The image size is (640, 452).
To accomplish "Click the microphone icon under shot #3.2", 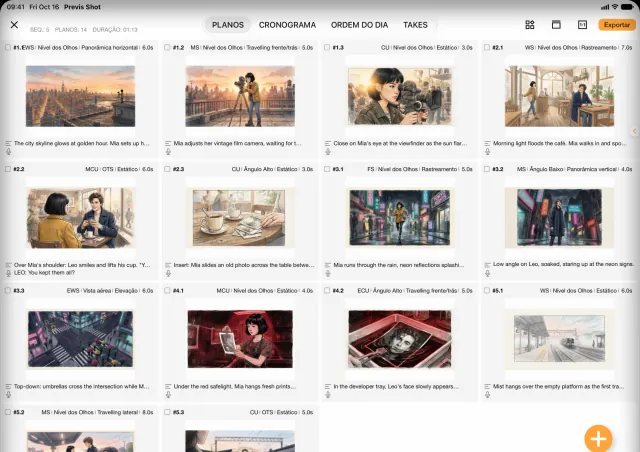I will pos(487,273).
